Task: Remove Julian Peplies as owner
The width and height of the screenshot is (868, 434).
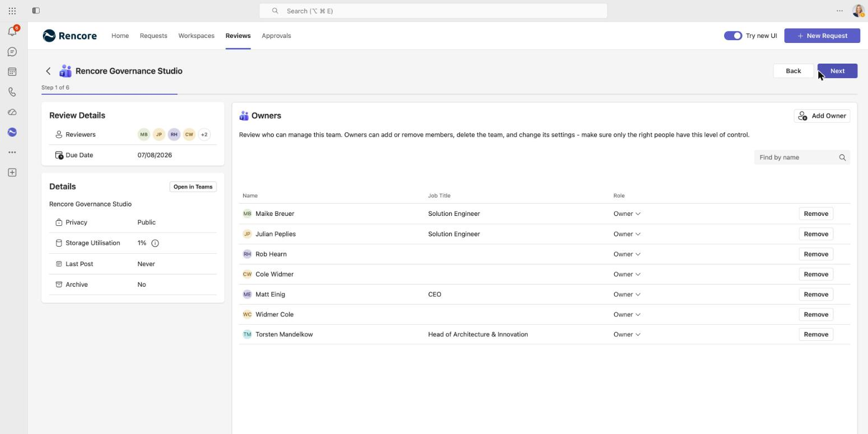Action: 816,234
